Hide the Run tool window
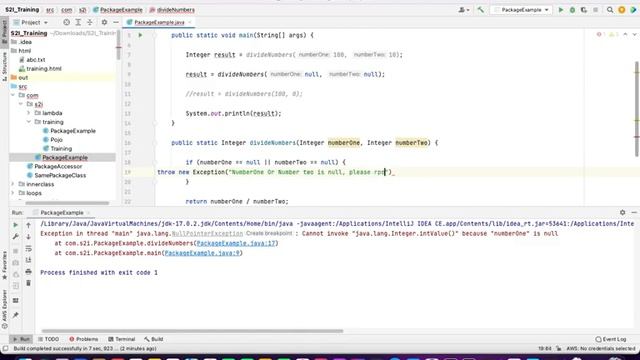Image resolution: width=640 pixels, height=360 pixels. coord(634,213)
